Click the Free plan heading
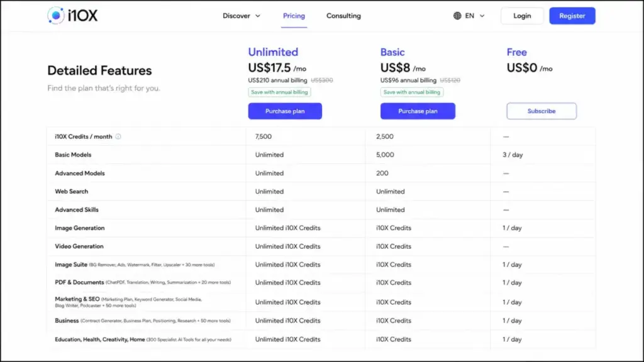 517,52
